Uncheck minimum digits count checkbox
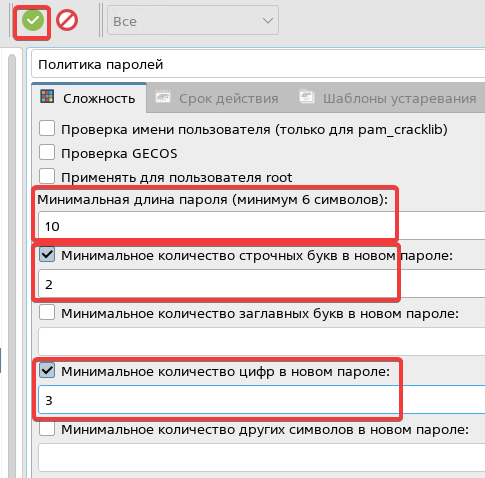 click(47, 370)
